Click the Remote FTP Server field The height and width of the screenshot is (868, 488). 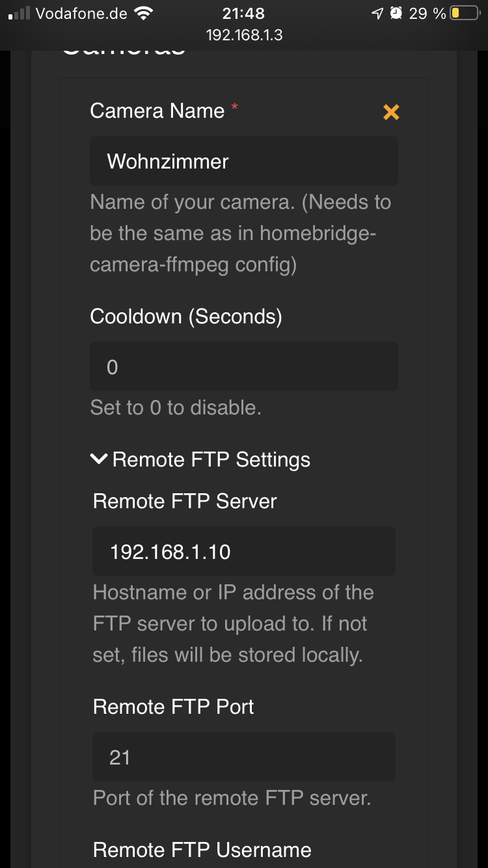243,551
